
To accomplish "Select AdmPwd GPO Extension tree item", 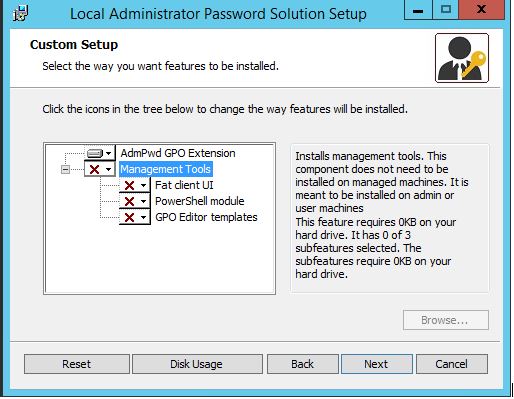I will (x=178, y=153).
